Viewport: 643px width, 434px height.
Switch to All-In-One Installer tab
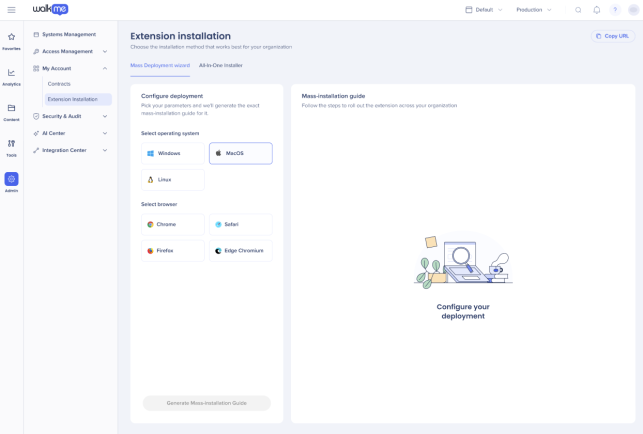[221, 66]
